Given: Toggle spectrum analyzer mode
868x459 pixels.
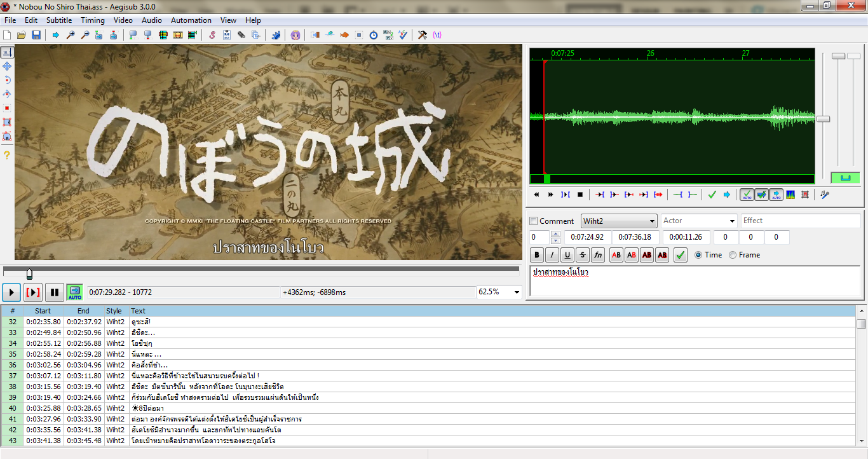Looking at the screenshot, I should [x=790, y=195].
